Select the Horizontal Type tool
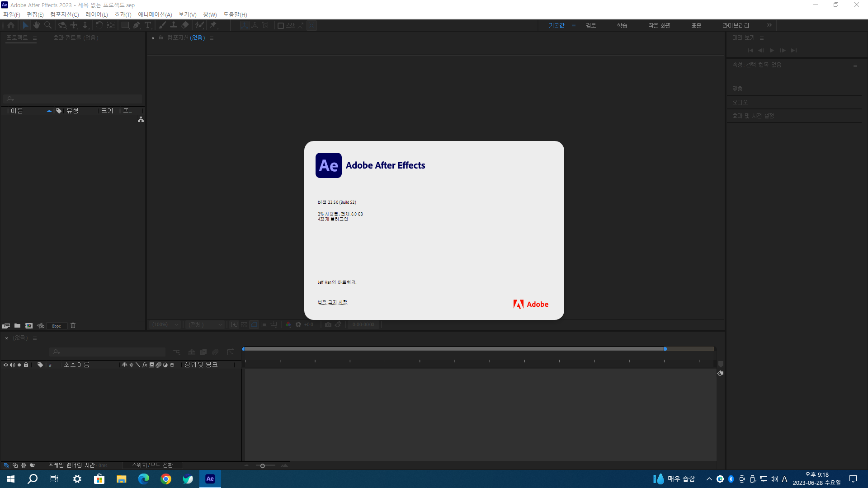This screenshot has width=868, height=488. click(148, 25)
